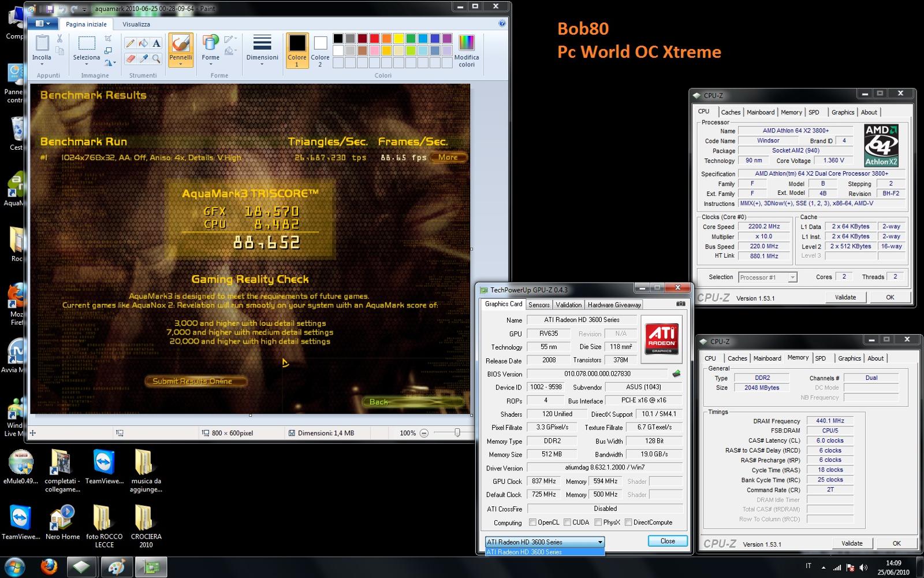The height and width of the screenshot is (578, 924).
Task: Click the Cut scissors icon in Paint
Action: (59, 39)
